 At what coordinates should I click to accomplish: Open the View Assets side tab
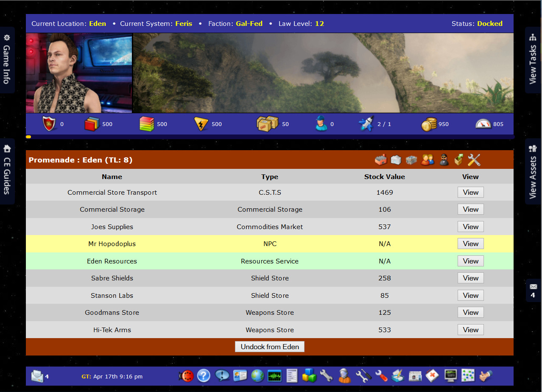533,171
